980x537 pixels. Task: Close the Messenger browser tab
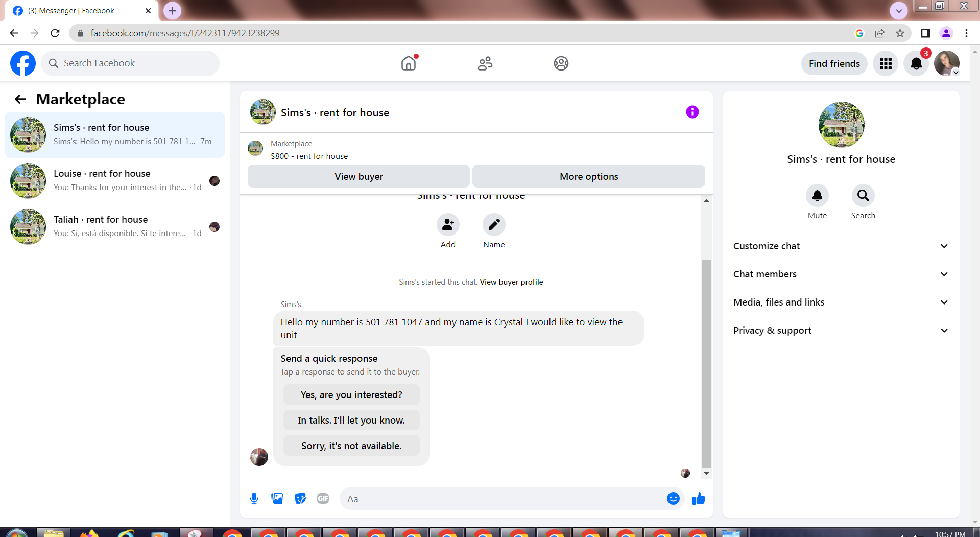pyautogui.click(x=148, y=11)
